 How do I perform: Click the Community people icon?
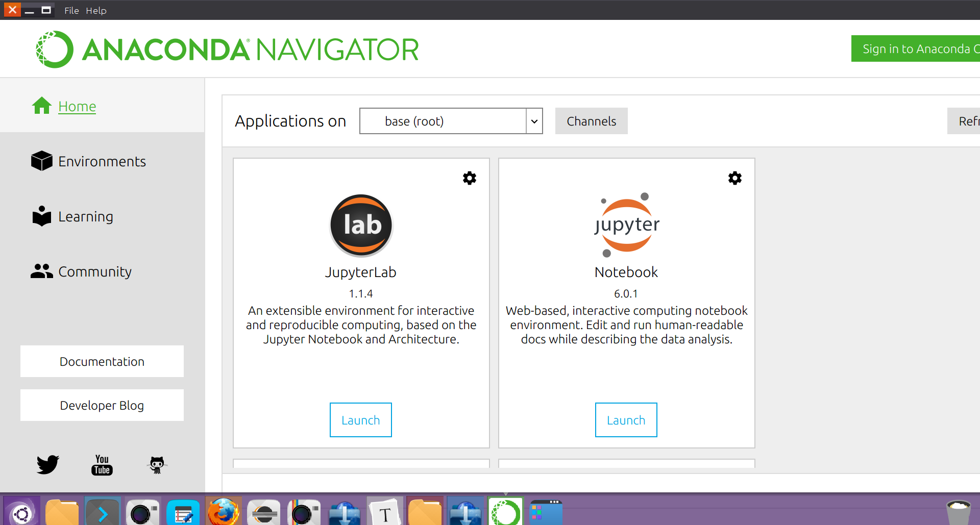tap(42, 271)
